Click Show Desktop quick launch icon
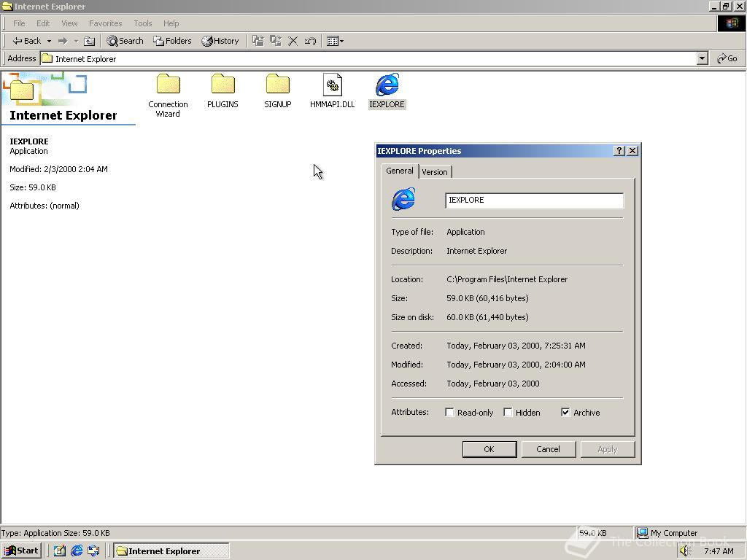 (x=60, y=551)
